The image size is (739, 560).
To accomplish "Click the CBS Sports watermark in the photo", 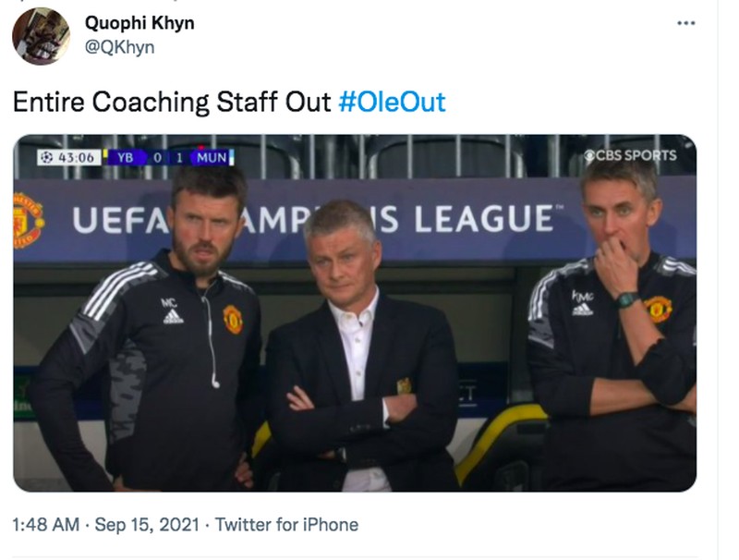I will pos(630,155).
